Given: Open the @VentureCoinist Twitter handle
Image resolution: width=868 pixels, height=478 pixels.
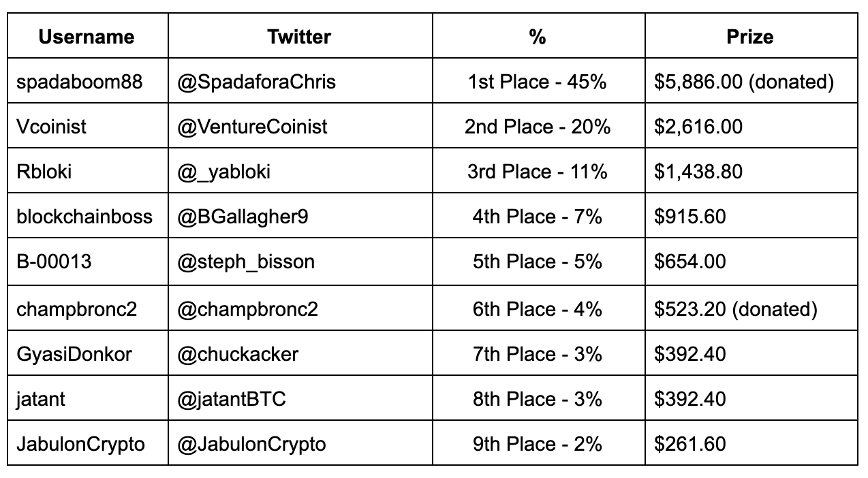Looking at the screenshot, I should click(252, 127).
